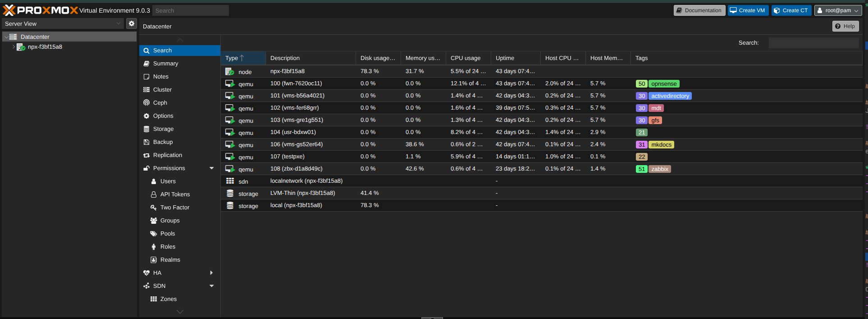Viewport: 868px width, 319px height.
Task: Click the Create VM button
Action: [748, 10]
